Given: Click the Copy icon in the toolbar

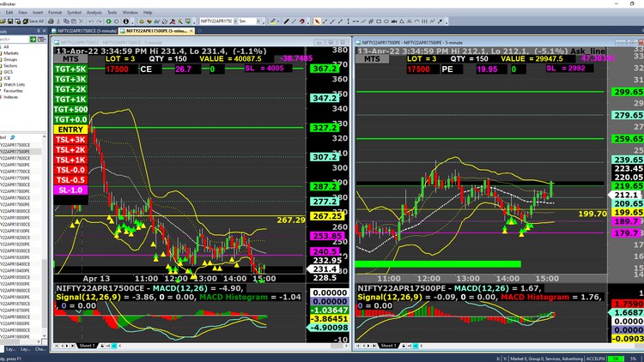Looking at the screenshot, I should 66,21.
